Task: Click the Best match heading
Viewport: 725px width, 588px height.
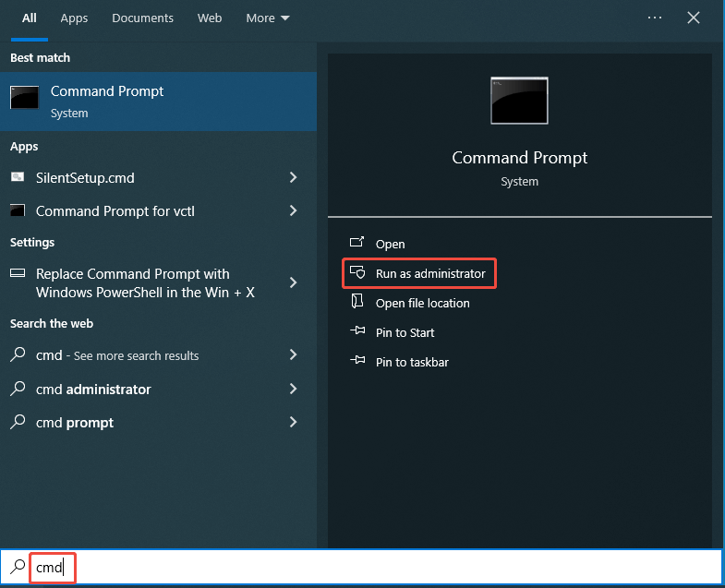Action: point(41,58)
